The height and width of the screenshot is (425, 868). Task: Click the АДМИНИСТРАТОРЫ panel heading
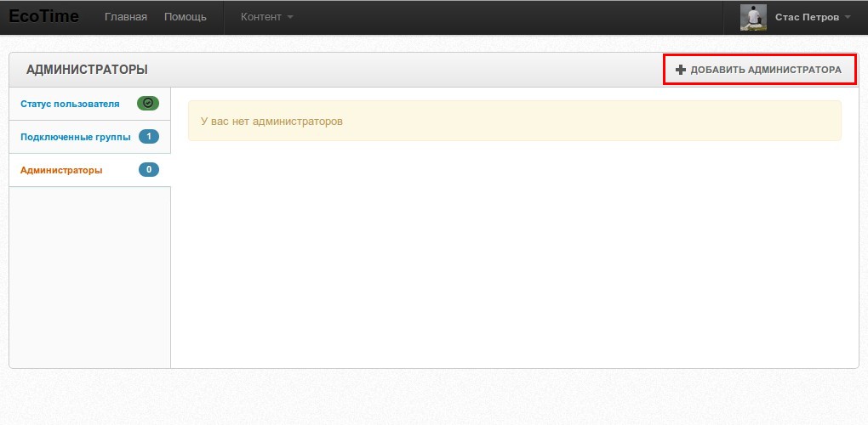click(x=87, y=70)
